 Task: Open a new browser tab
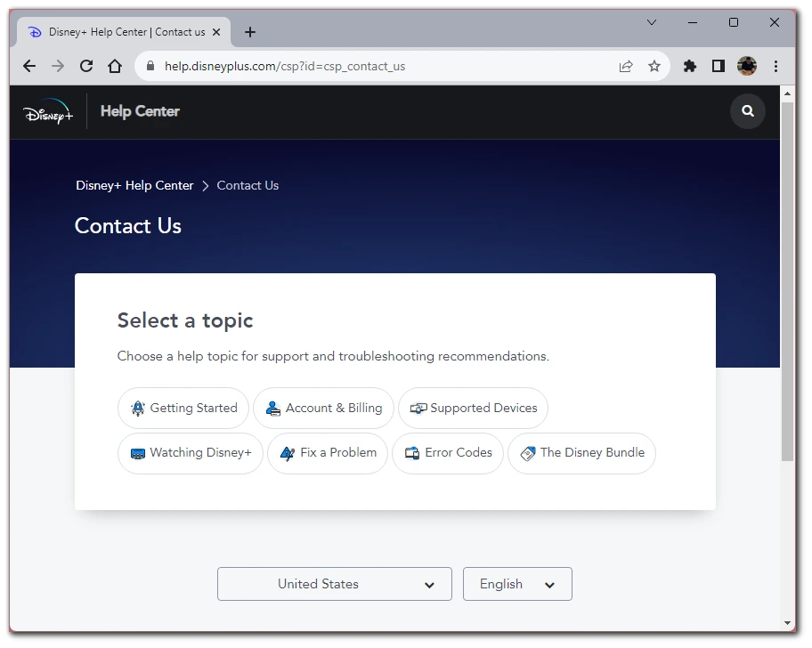[x=250, y=32]
